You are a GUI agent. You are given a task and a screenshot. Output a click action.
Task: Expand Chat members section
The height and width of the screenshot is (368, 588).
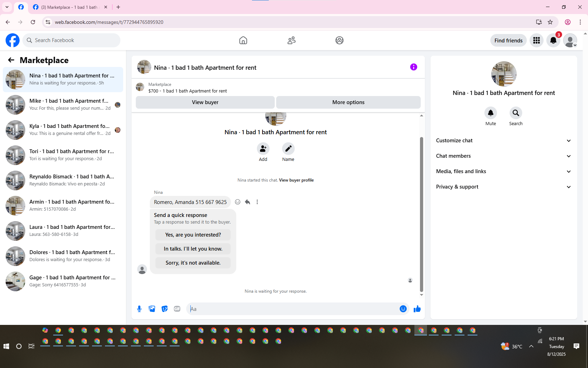504,156
